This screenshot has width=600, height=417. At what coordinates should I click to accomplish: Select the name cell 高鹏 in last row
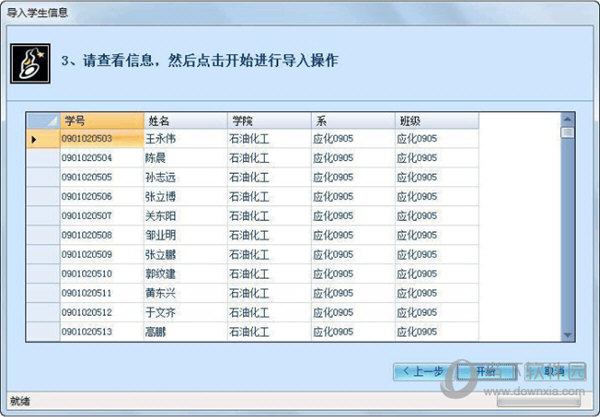tap(184, 331)
